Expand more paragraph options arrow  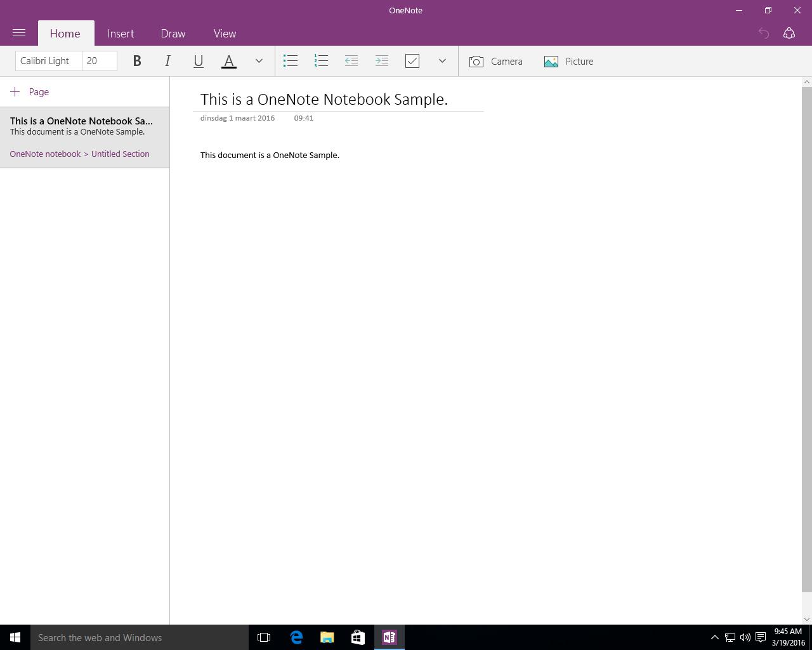[x=442, y=61]
